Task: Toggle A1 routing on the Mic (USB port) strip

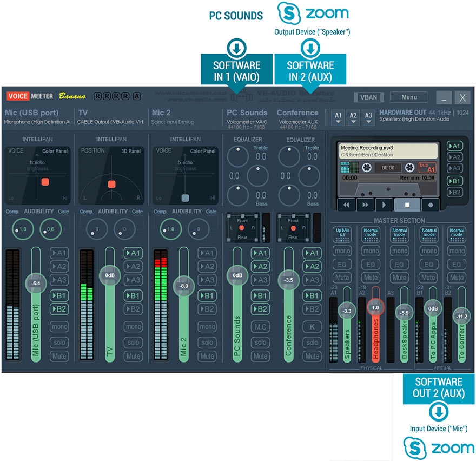Action: tap(59, 253)
